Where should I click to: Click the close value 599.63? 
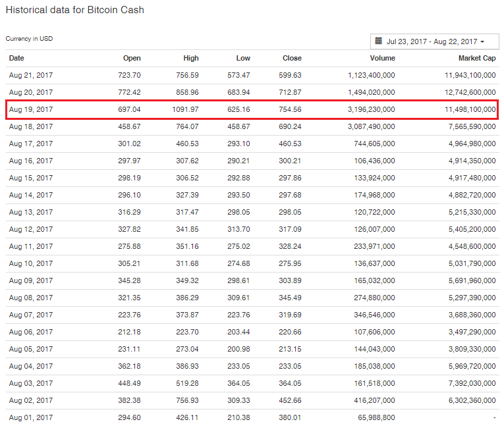[290, 75]
